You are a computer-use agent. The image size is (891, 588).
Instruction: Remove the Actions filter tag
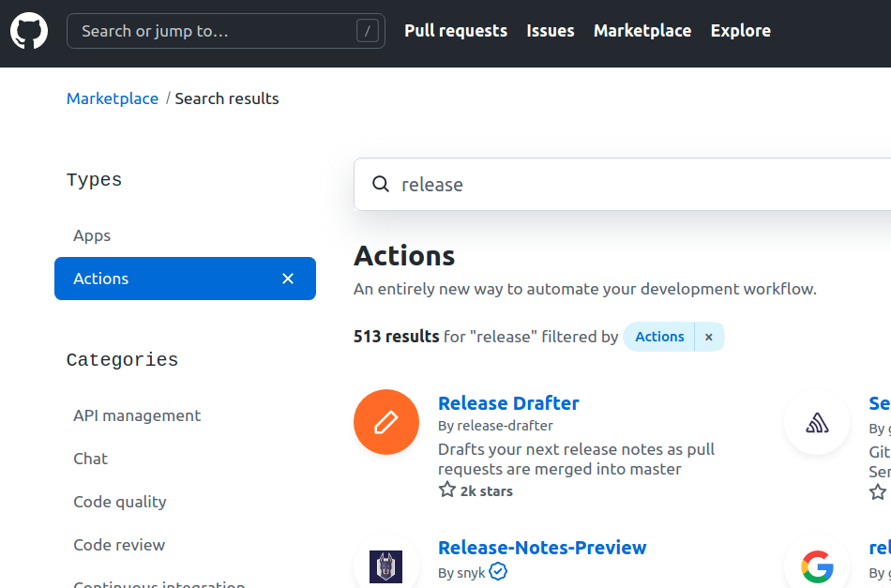pos(709,337)
